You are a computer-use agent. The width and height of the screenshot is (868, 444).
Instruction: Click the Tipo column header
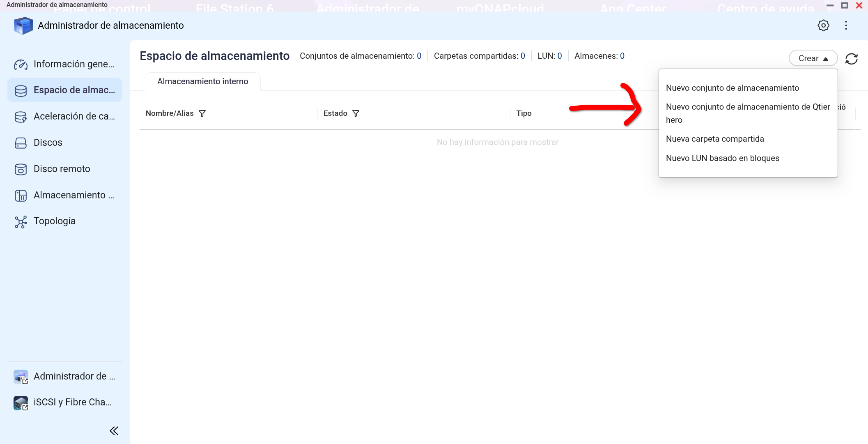point(524,113)
